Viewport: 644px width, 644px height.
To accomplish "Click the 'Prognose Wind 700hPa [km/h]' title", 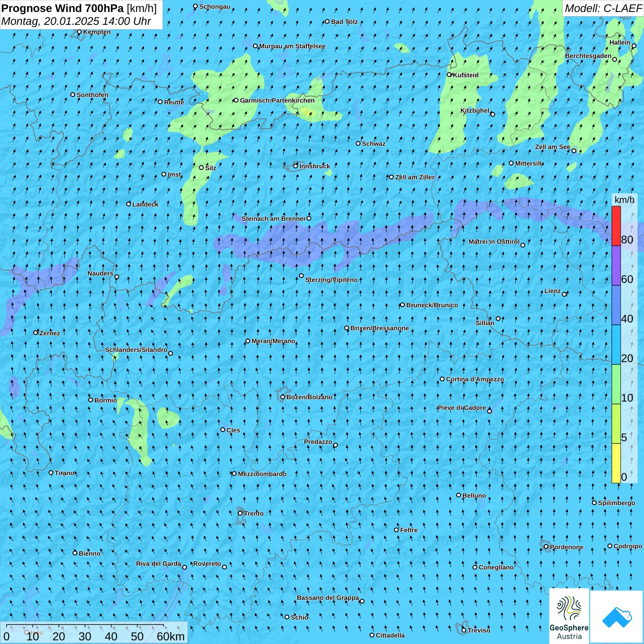I will (79, 8).
